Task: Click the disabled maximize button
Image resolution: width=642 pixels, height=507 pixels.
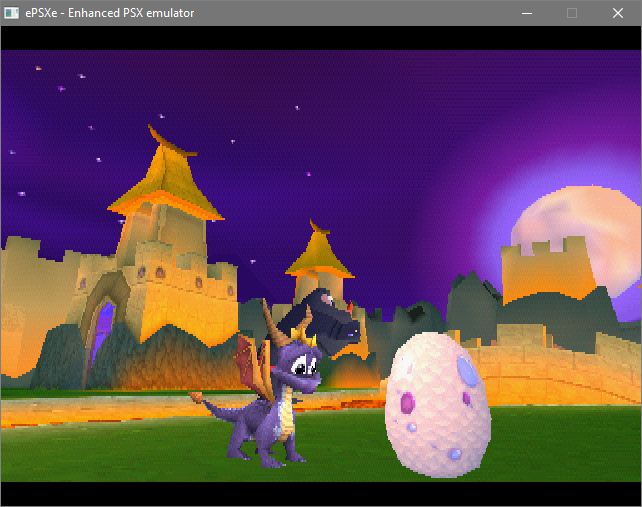Action: (x=572, y=13)
